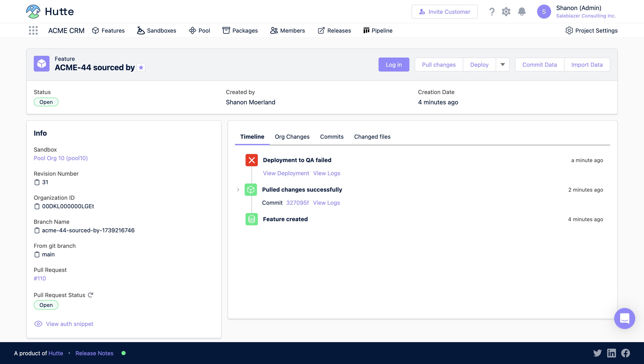Screen dimensions: 644x364
Task: Click the purple Feature cube icon
Action: [x=42, y=63]
